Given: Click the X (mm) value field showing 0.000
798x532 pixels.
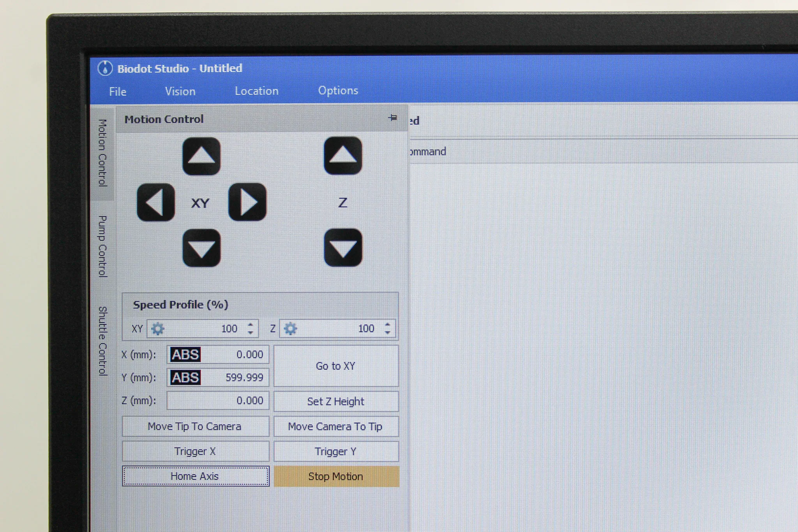Looking at the screenshot, I should point(218,355).
